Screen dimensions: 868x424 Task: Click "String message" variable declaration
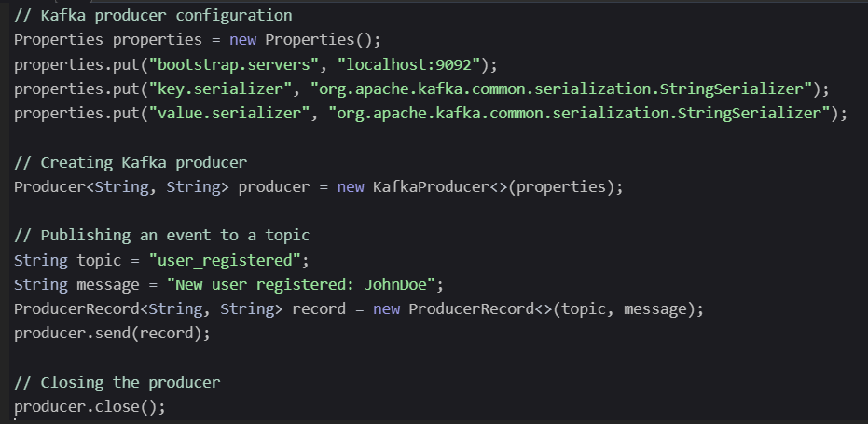76,285
